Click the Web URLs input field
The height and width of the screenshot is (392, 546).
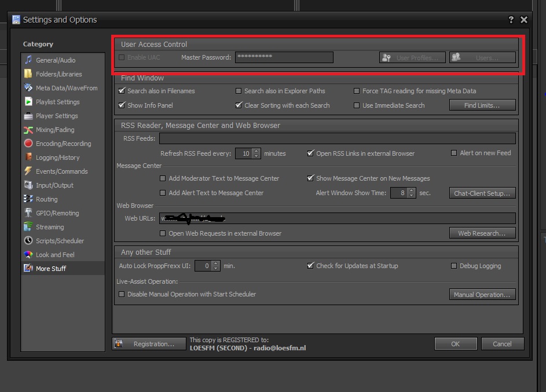coord(338,218)
